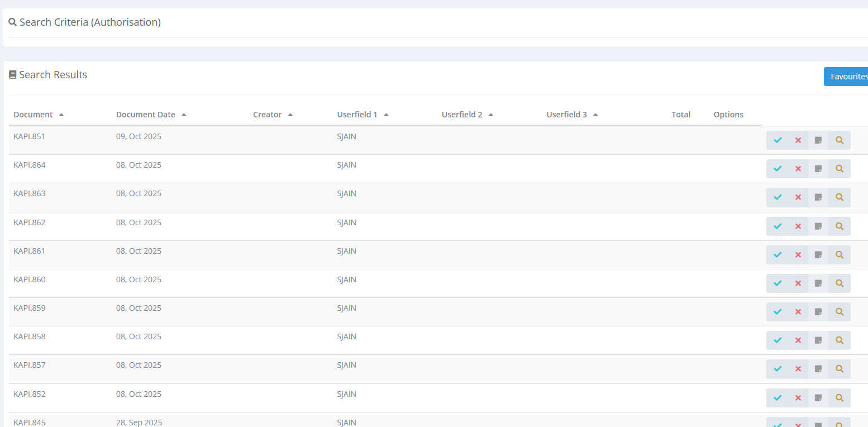View details of KAPI.862 with the magnifier icon
868x427 pixels.
pos(839,226)
